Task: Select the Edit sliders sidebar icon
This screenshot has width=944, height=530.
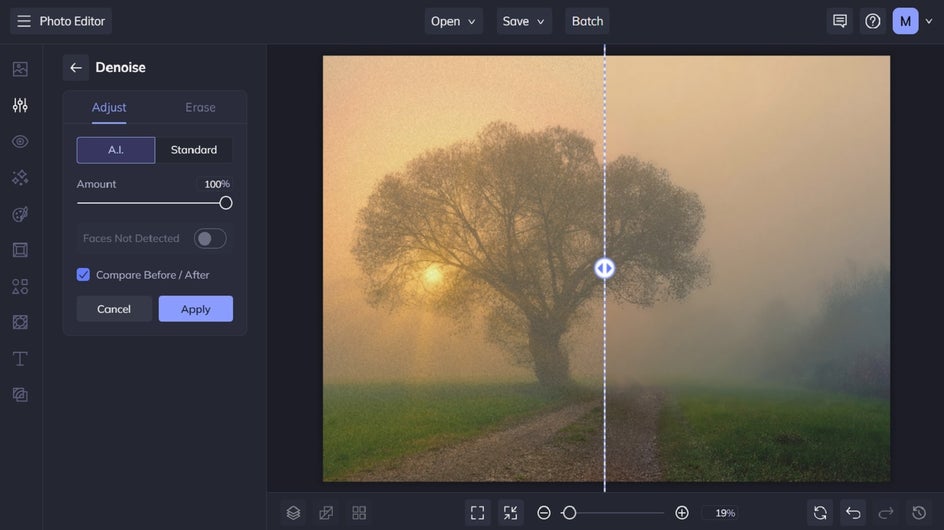Action: (20, 105)
